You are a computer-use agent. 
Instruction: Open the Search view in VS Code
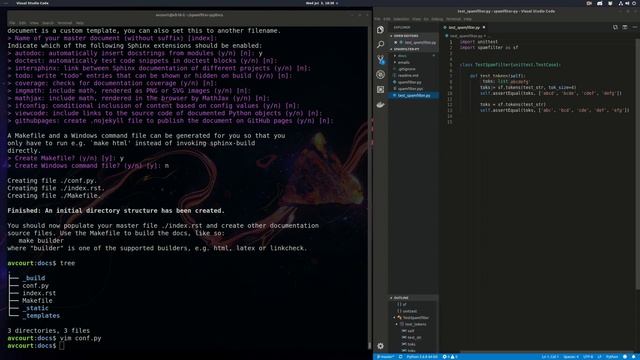[380, 44]
